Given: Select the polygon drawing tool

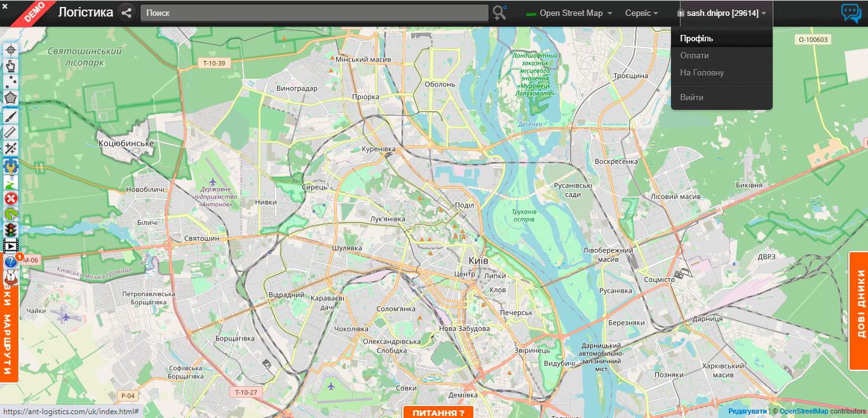Looking at the screenshot, I should 11,98.
